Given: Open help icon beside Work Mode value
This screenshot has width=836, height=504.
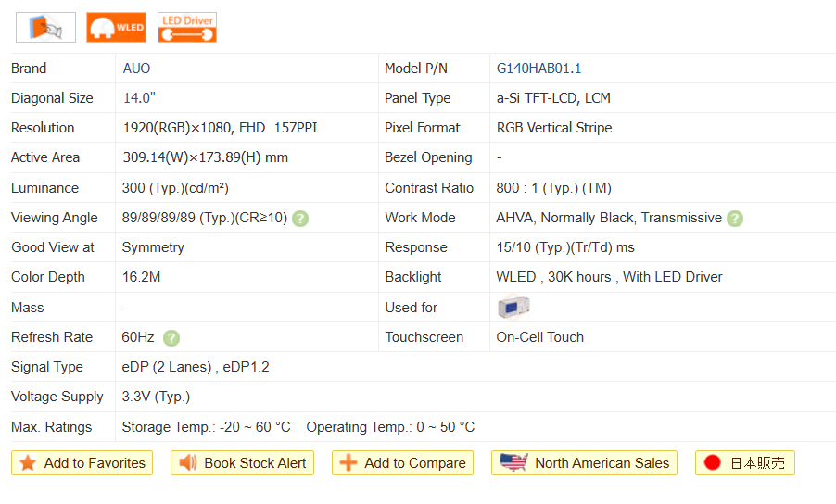Looking at the screenshot, I should 735,219.
